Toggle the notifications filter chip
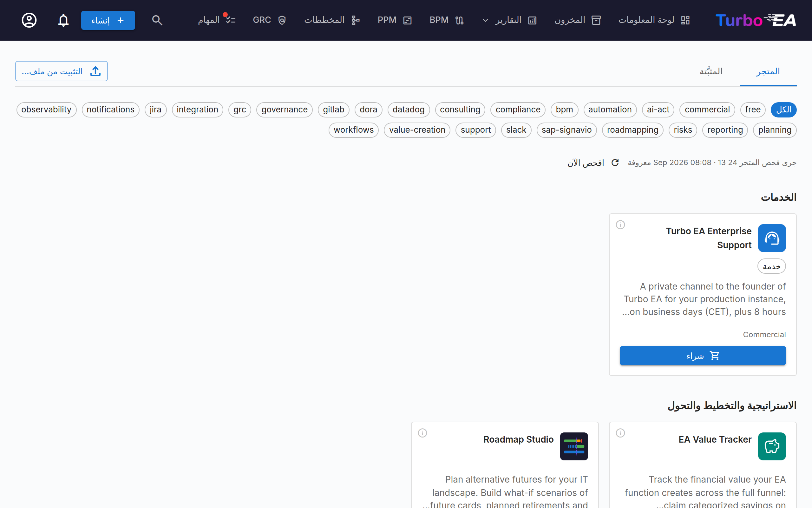This screenshot has width=812, height=508. click(x=110, y=110)
